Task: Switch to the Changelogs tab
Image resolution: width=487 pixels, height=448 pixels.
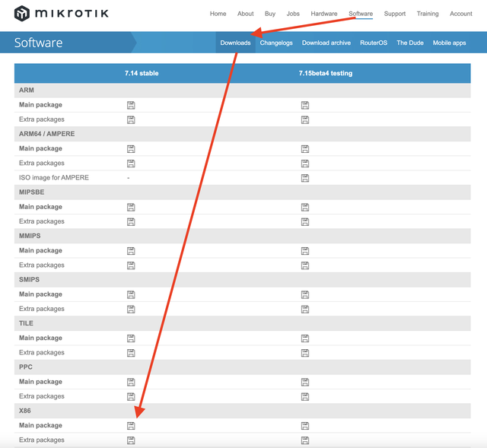Action: coord(276,43)
